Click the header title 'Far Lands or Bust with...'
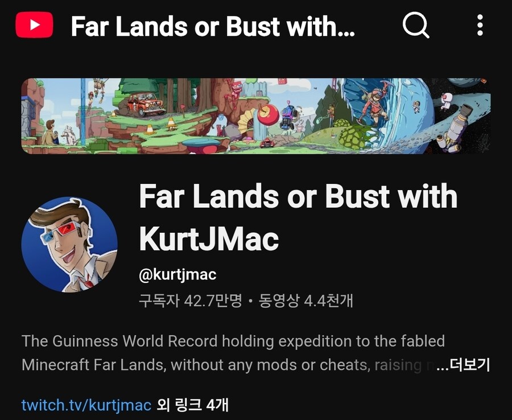The image size is (512, 420). [x=213, y=26]
